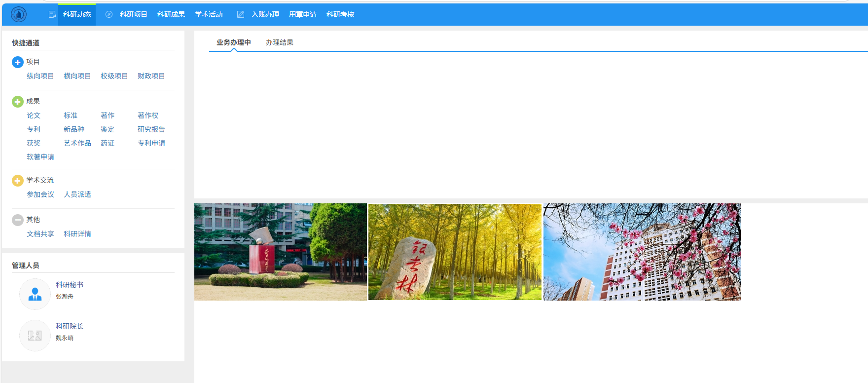Open the 纵向项目 quick link

tap(40, 76)
